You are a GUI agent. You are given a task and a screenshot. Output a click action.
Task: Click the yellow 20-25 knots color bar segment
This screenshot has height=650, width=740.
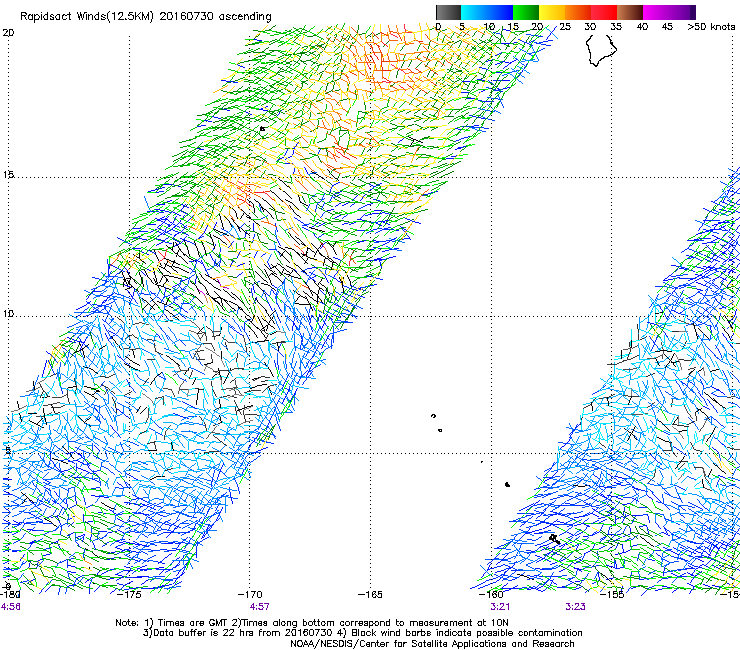552,12
